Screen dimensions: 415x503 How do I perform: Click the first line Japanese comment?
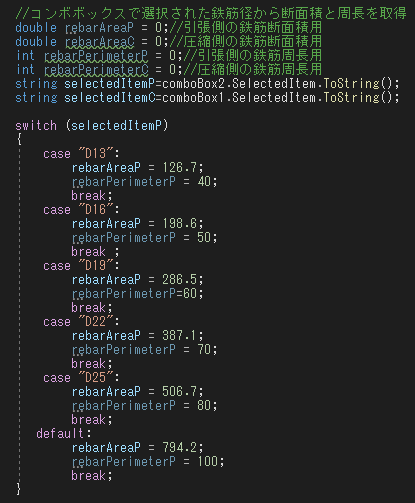point(211,14)
